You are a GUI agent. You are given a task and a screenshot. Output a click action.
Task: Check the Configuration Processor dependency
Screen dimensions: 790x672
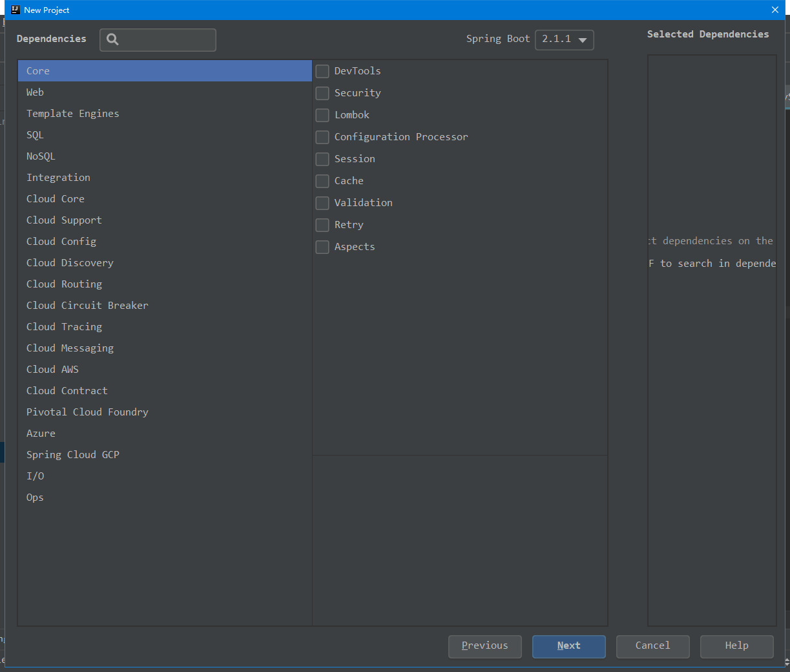pyautogui.click(x=322, y=137)
